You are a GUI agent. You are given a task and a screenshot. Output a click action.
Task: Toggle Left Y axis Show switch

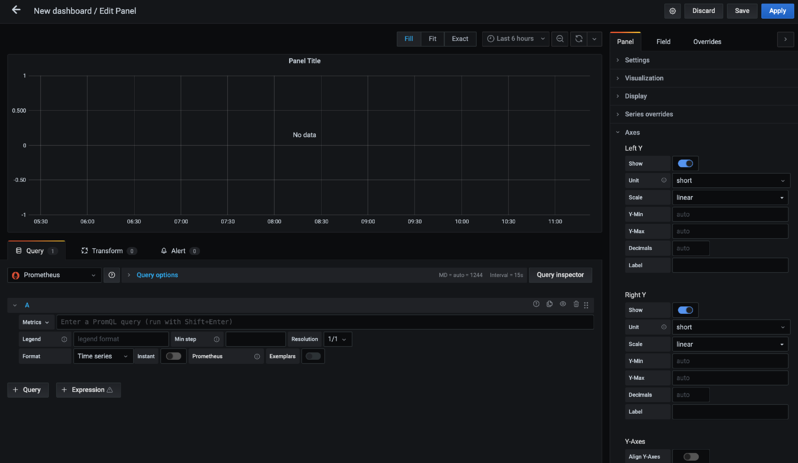tap(685, 163)
